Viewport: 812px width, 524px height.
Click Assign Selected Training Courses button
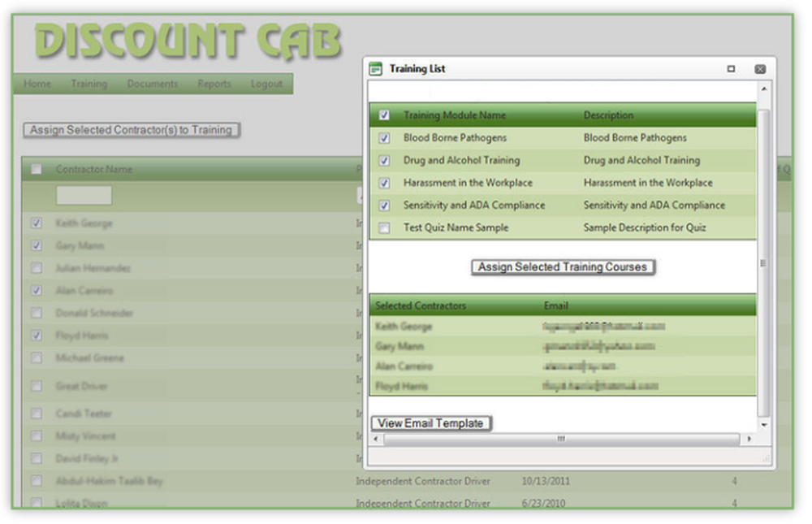(x=563, y=267)
